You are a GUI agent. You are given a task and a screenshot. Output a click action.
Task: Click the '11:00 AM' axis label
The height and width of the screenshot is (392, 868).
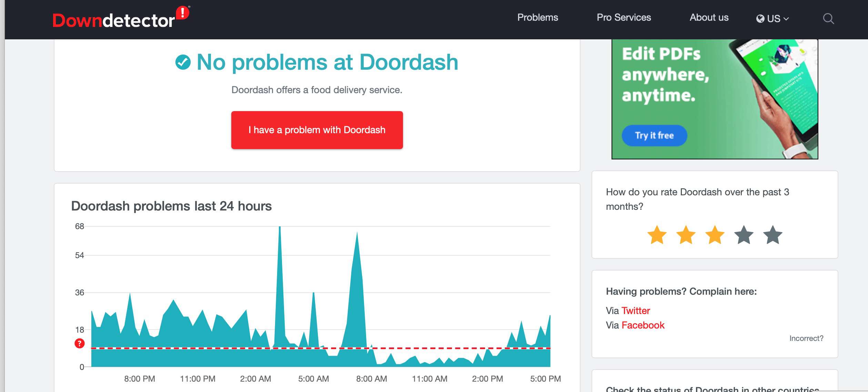click(x=430, y=379)
